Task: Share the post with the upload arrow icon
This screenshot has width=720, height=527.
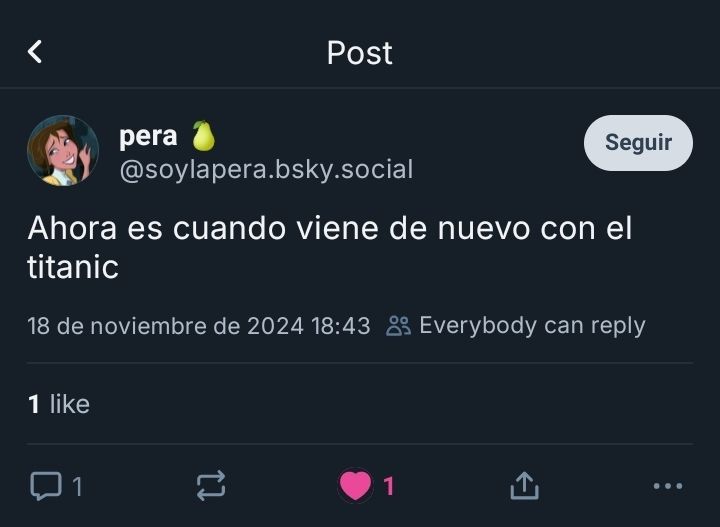Action: coord(524,485)
